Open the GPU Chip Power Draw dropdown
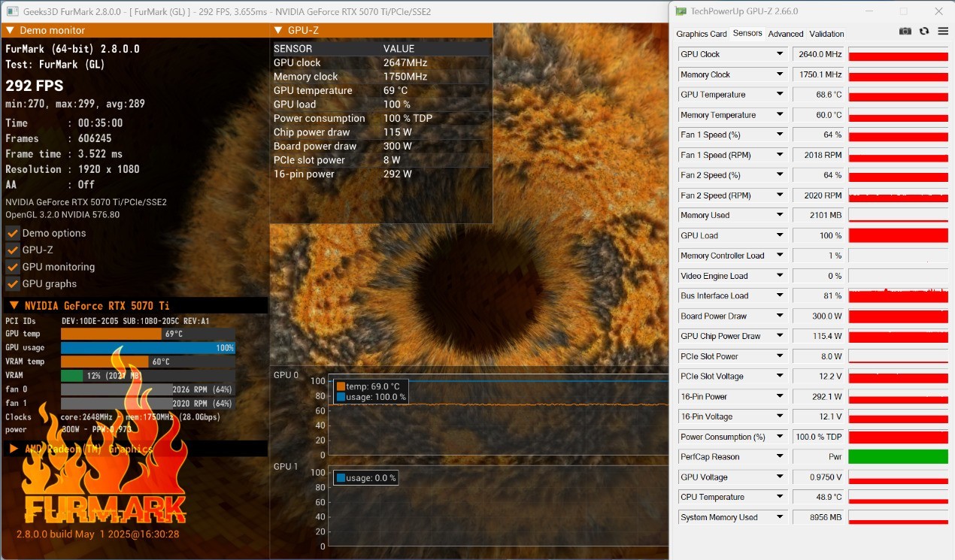Screen dimensions: 955x560 (780, 336)
